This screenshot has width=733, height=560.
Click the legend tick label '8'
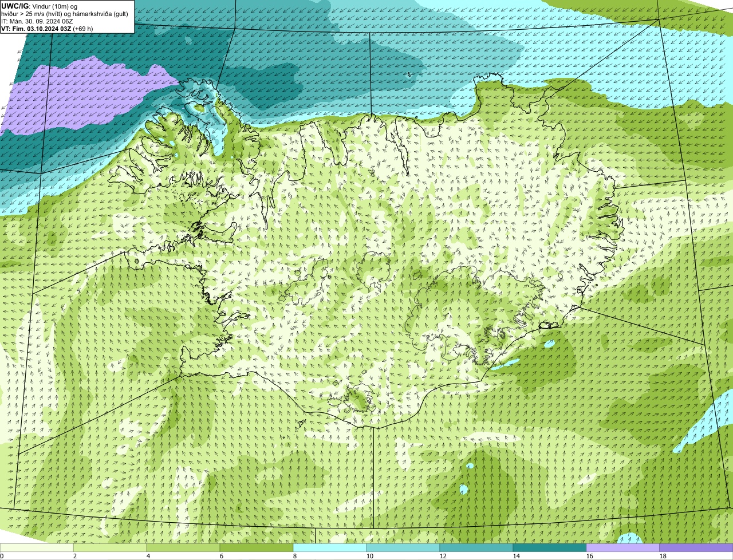[295, 556]
